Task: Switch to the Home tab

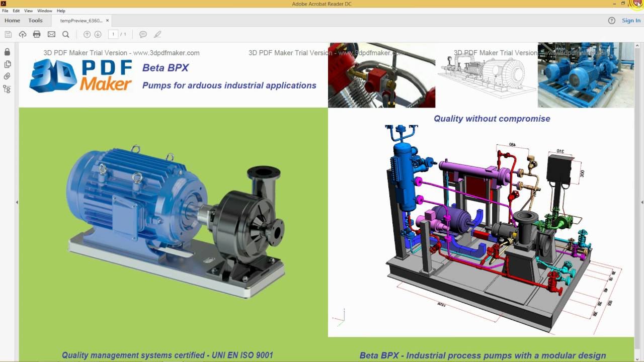Action: coord(12,21)
